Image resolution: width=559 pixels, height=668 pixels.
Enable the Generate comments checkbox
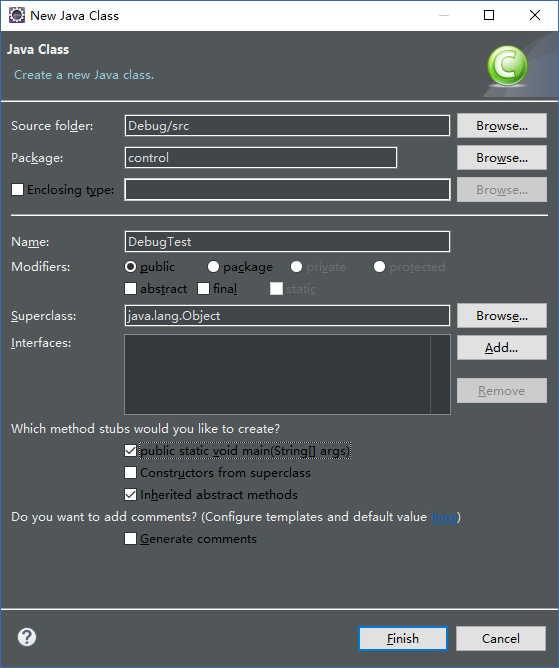130,538
